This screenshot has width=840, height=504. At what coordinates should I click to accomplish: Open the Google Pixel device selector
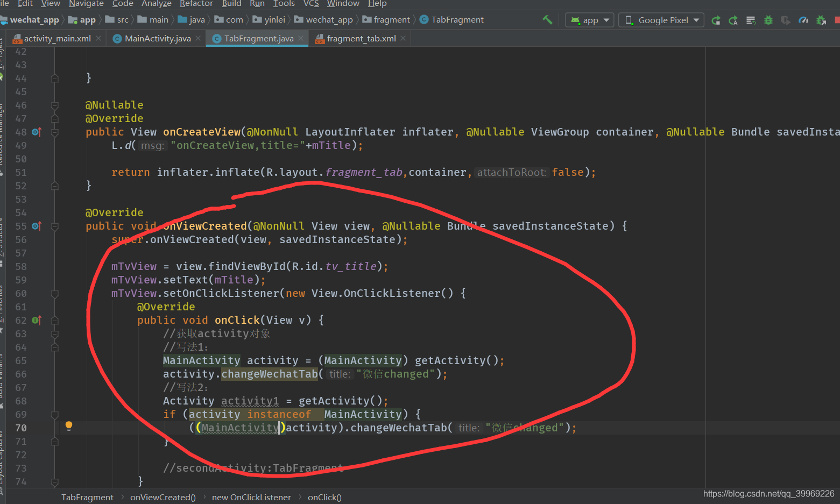coord(661,20)
